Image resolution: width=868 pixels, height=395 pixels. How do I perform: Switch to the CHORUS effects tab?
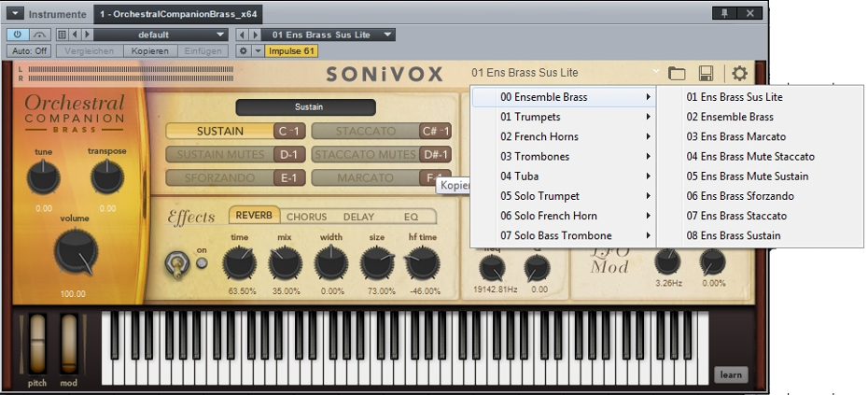[x=307, y=217]
